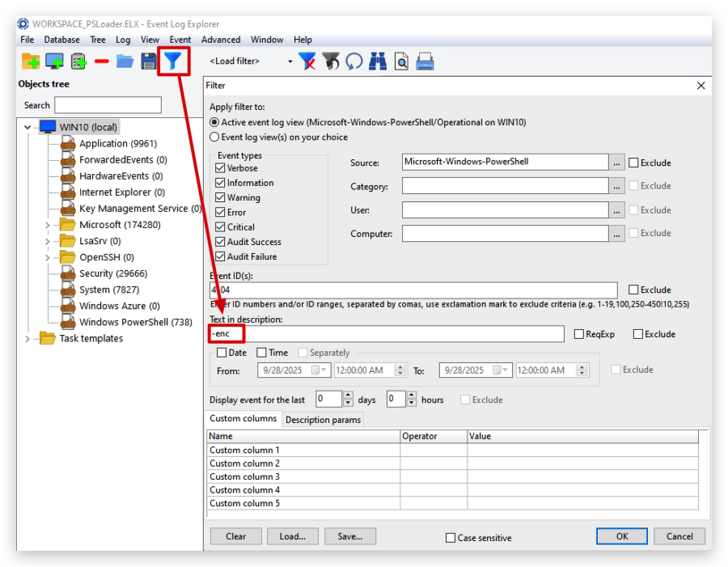The height and width of the screenshot is (567, 728).
Task: Click the Event ID(s) input field
Action: [x=413, y=290]
